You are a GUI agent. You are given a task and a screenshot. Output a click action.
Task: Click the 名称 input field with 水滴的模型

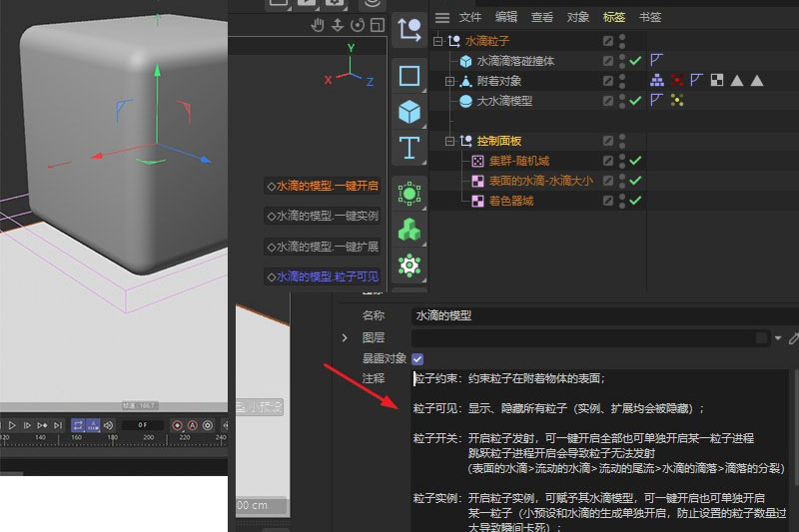[605, 315]
